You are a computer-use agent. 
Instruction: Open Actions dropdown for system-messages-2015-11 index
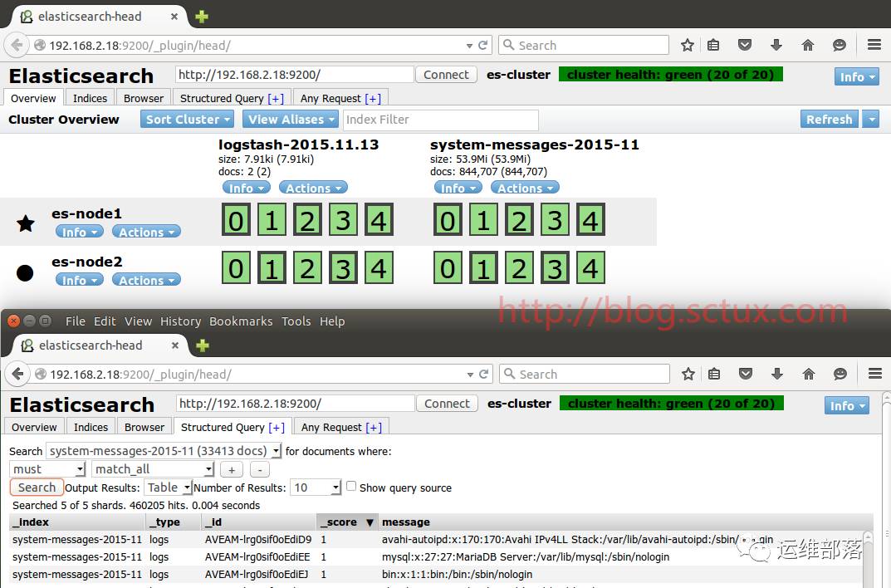(525, 188)
